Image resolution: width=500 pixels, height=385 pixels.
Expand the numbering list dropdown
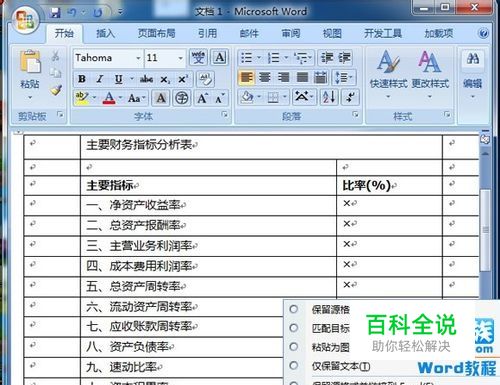click(286, 58)
